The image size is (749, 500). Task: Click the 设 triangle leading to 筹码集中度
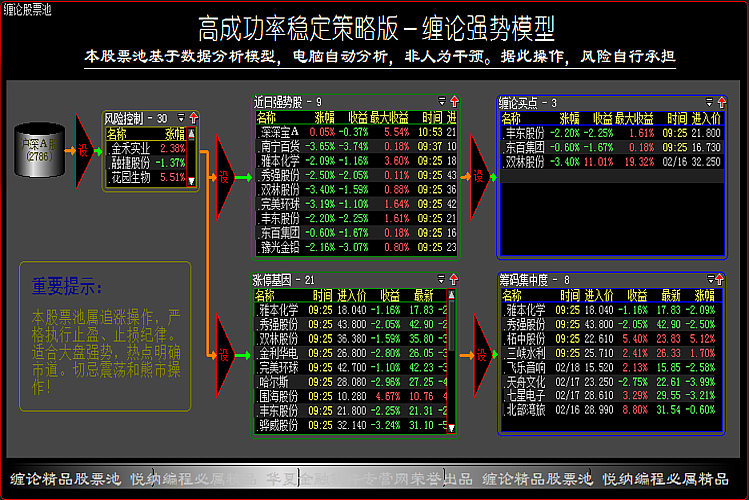click(478, 355)
